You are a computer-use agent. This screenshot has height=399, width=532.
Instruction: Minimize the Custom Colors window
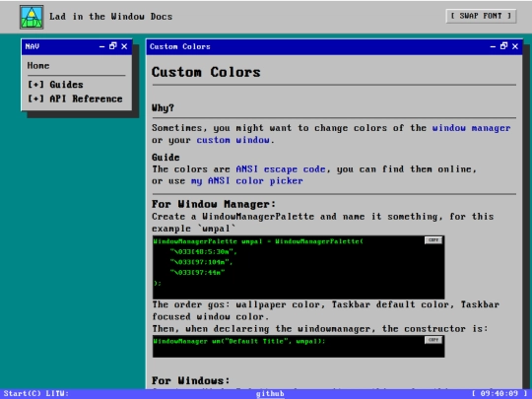pos(493,46)
